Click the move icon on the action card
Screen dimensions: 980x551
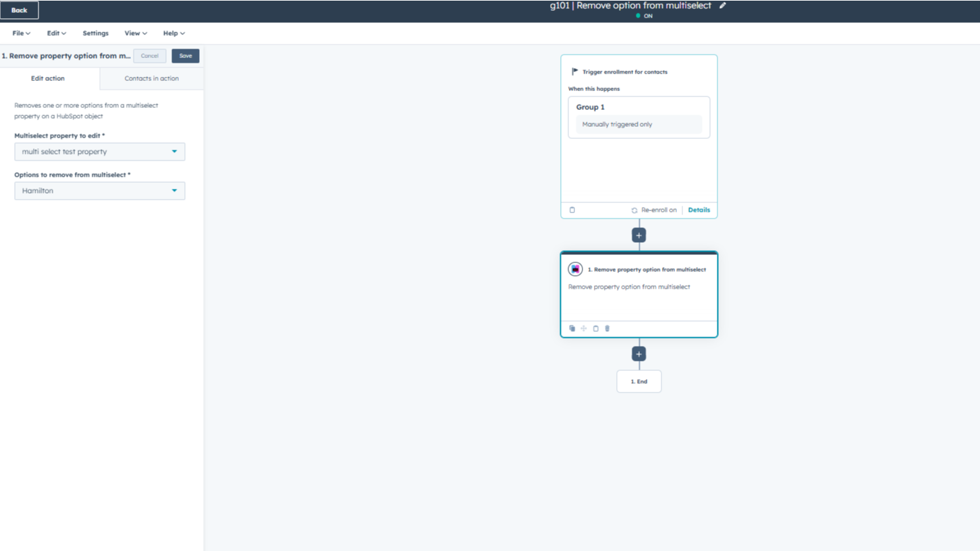(584, 328)
